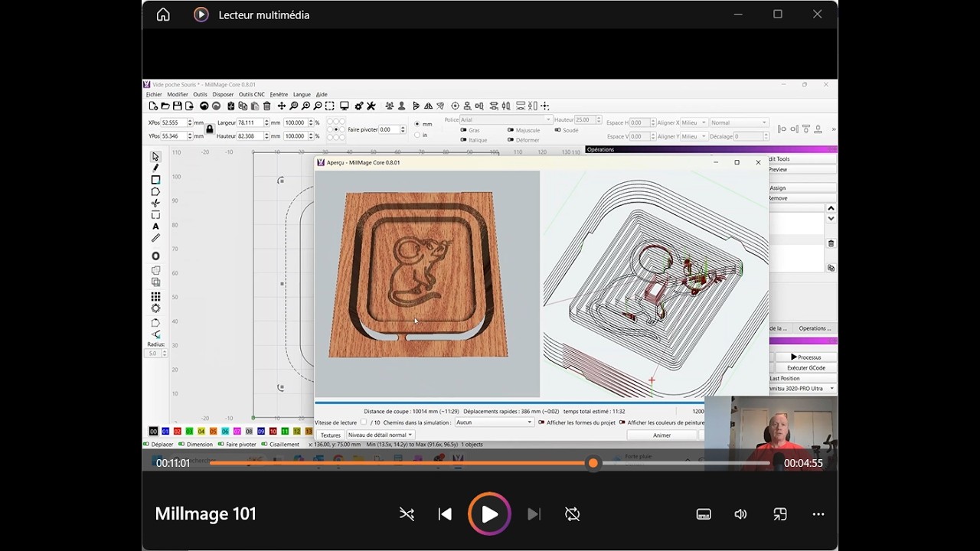Click the undo arrow icon
Image resolution: width=980 pixels, height=551 pixels.
(x=204, y=106)
